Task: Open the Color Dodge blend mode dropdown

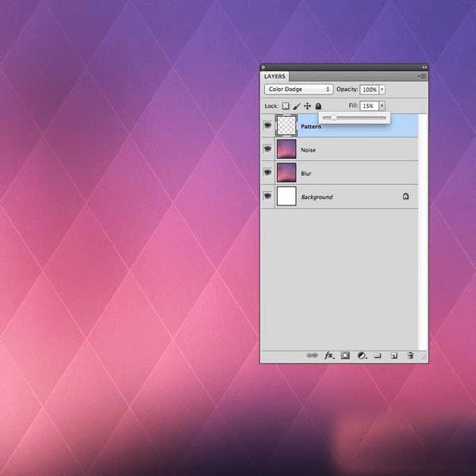Action: [299, 89]
